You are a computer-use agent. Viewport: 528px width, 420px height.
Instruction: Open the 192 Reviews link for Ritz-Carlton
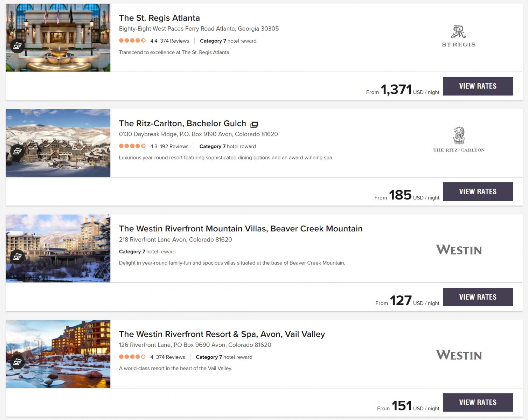click(174, 146)
